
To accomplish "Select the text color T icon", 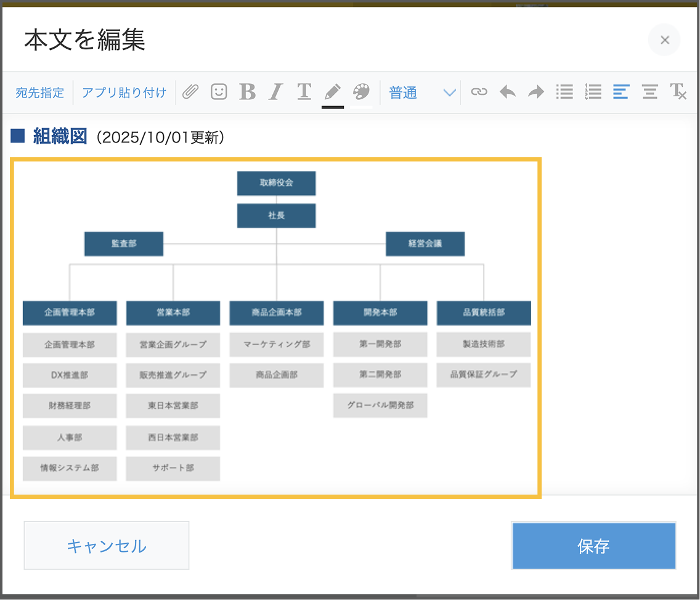I will tap(303, 91).
